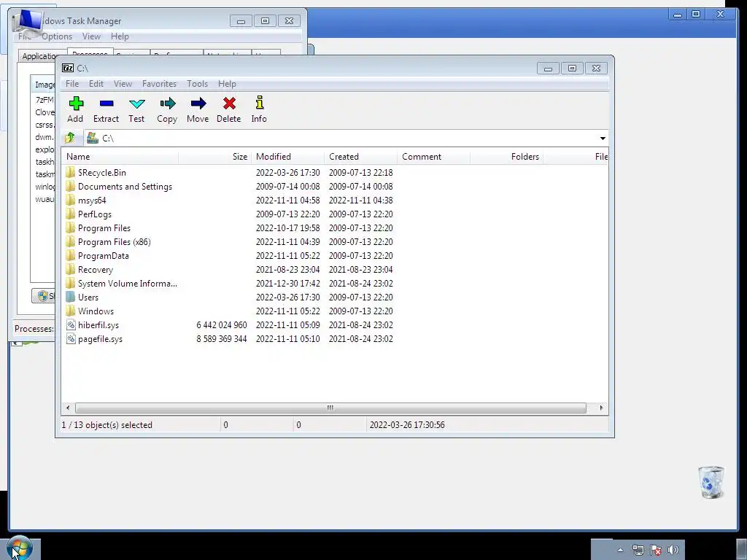
Task: Click the Windows folder icon
Action: 71,311
